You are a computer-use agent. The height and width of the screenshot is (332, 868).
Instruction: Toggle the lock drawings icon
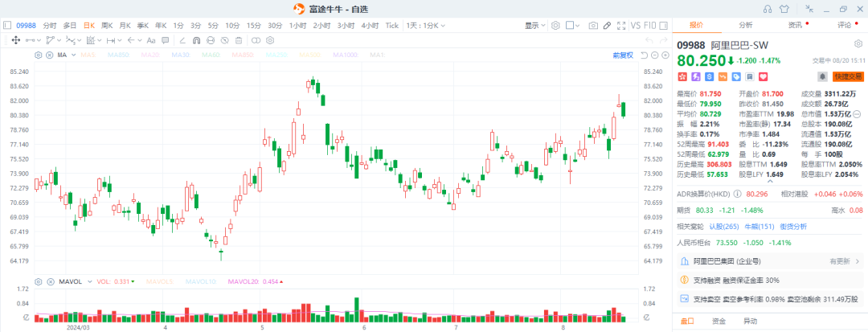211,40
